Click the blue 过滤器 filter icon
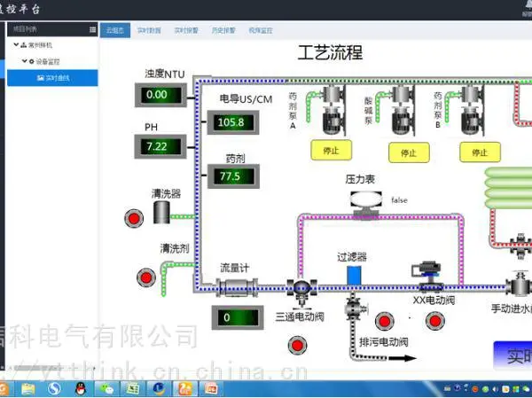This screenshot has height=398, width=532. click(354, 275)
